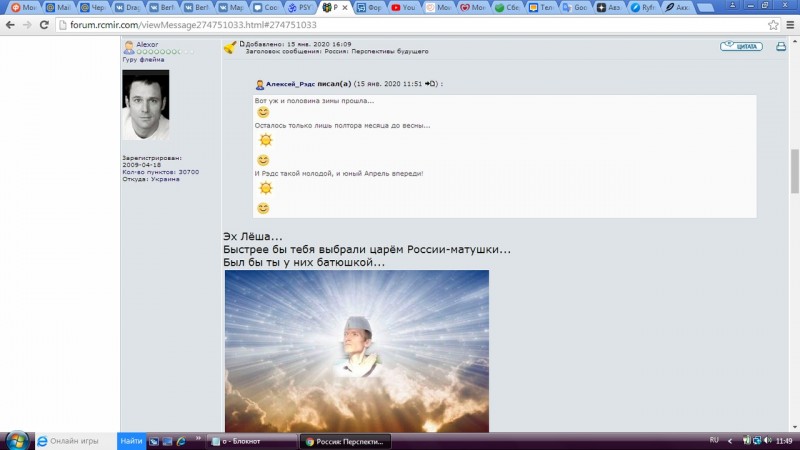Click the browser back arrow
The image size is (800, 450).
(x=11, y=24)
